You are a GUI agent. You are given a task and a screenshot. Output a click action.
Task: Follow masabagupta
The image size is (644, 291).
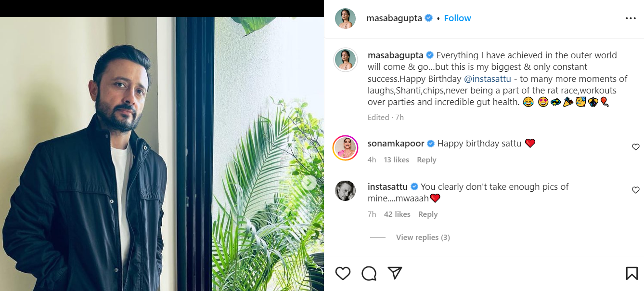point(457,18)
